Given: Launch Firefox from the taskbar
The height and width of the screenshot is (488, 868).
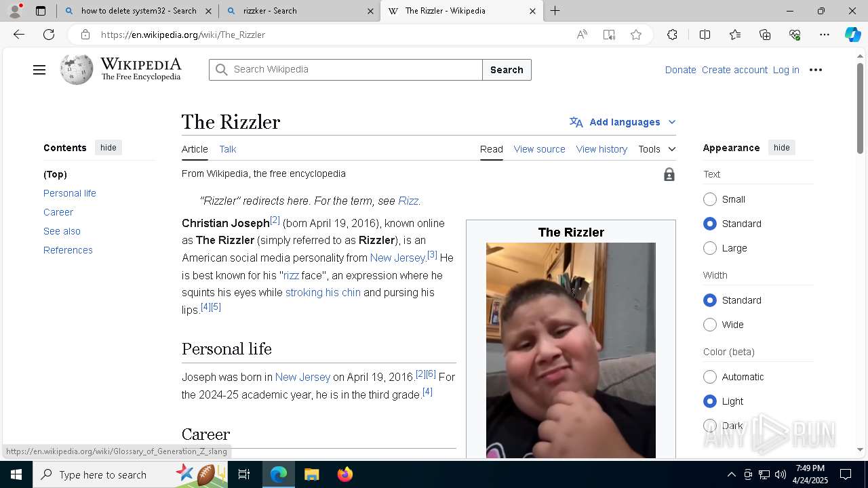Looking at the screenshot, I should click(x=345, y=474).
